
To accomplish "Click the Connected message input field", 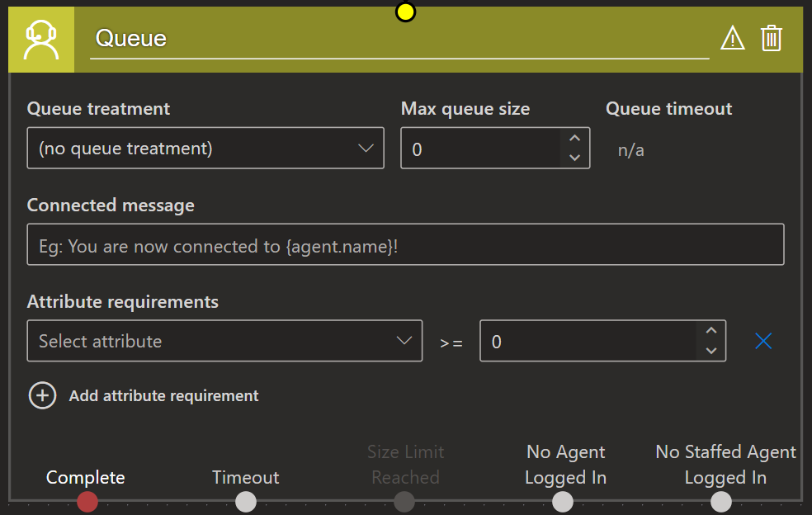I will [x=405, y=246].
